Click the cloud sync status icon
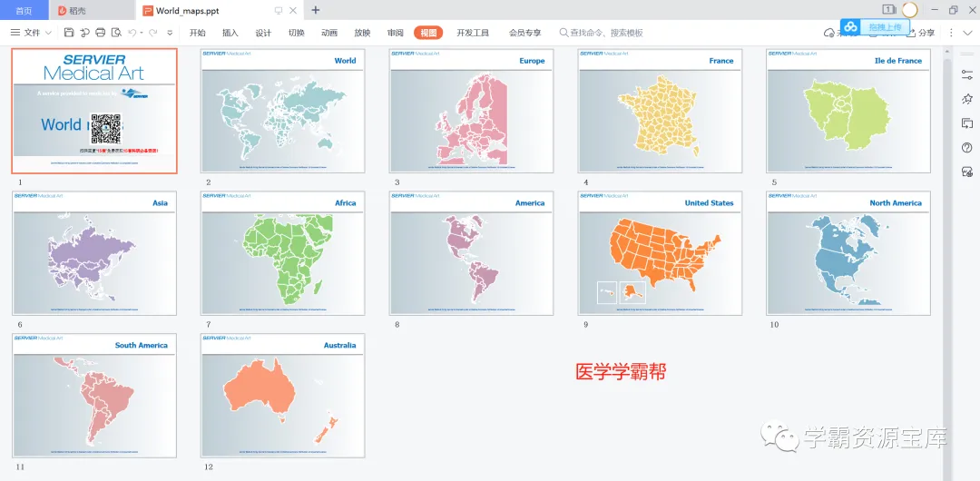980x481 pixels. click(828, 33)
